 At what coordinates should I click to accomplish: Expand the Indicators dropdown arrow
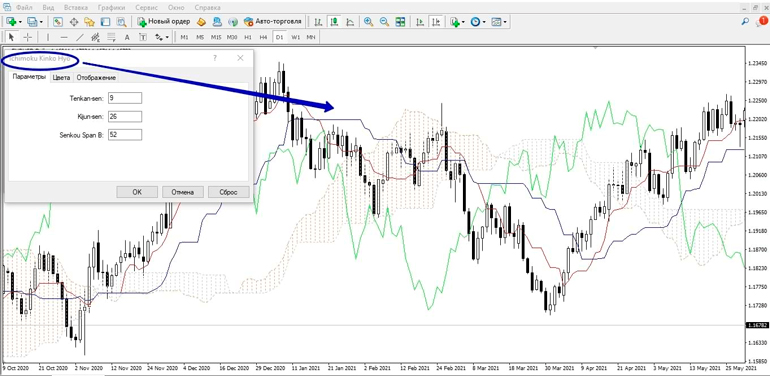463,22
